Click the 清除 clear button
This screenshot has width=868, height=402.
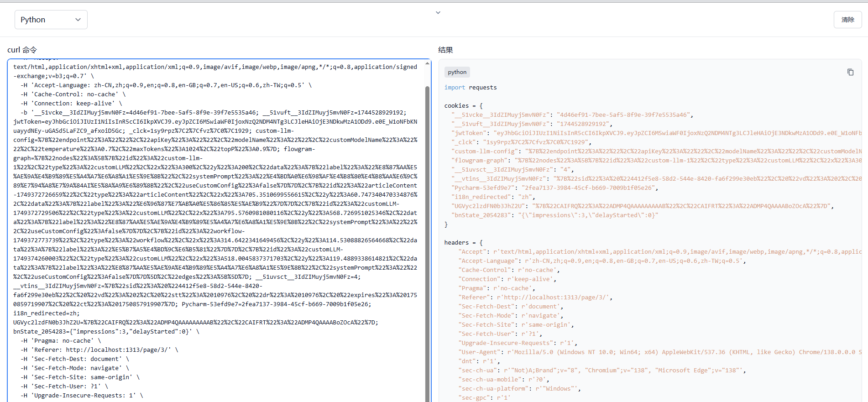pos(847,20)
